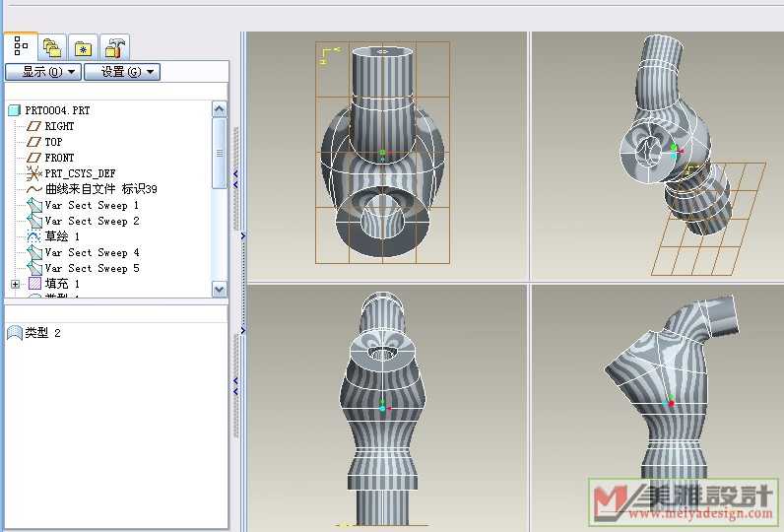Select PRT_CSYS_DEF coordinate system icon
Viewport: 784px width, 532px height.
(x=34, y=173)
